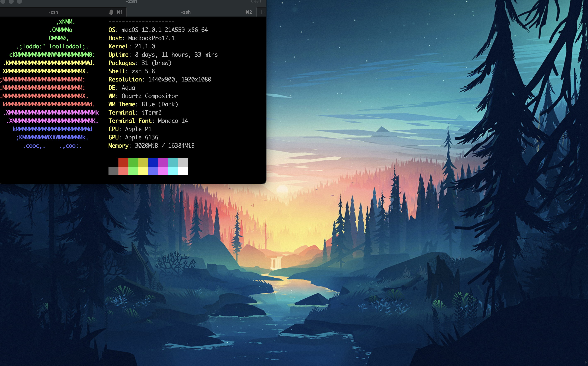The image size is (588, 366).
Task: Click the red swatch in the color palette
Action: click(x=123, y=162)
